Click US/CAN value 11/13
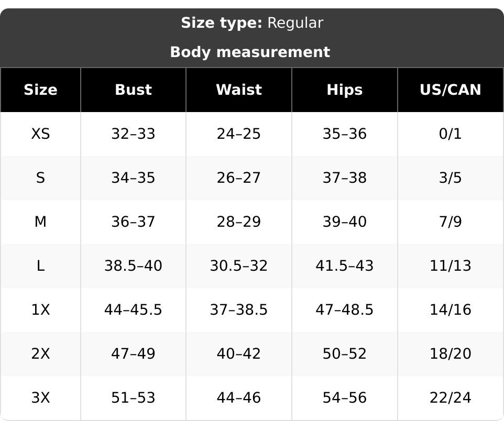 pos(451,266)
